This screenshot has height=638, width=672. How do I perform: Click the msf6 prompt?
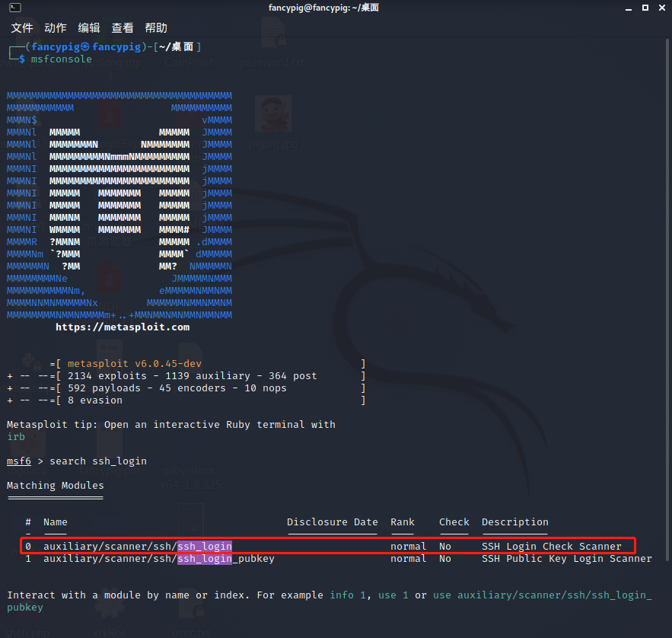click(x=19, y=461)
